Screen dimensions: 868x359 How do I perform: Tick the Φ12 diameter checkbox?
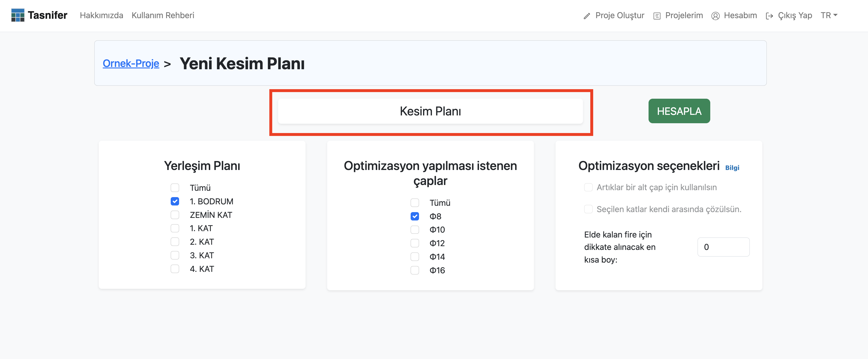point(415,243)
